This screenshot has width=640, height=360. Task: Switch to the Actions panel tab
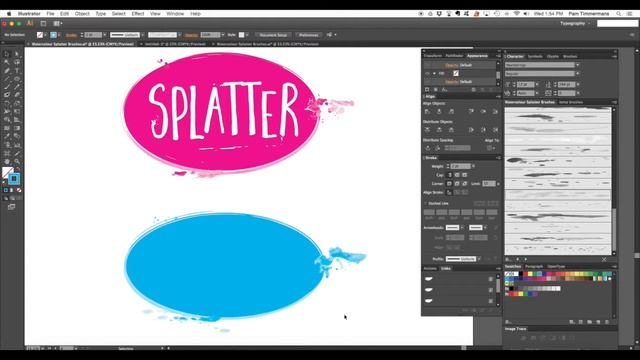[x=430, y=269]
